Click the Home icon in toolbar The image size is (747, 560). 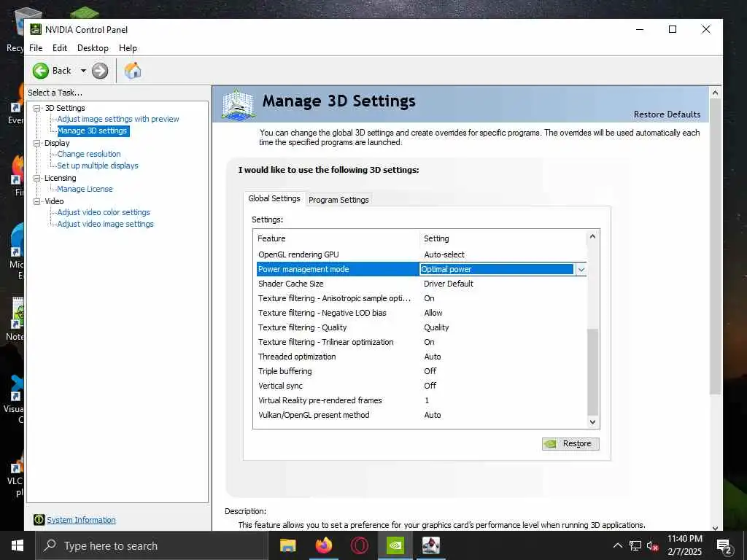click(133, 71)
